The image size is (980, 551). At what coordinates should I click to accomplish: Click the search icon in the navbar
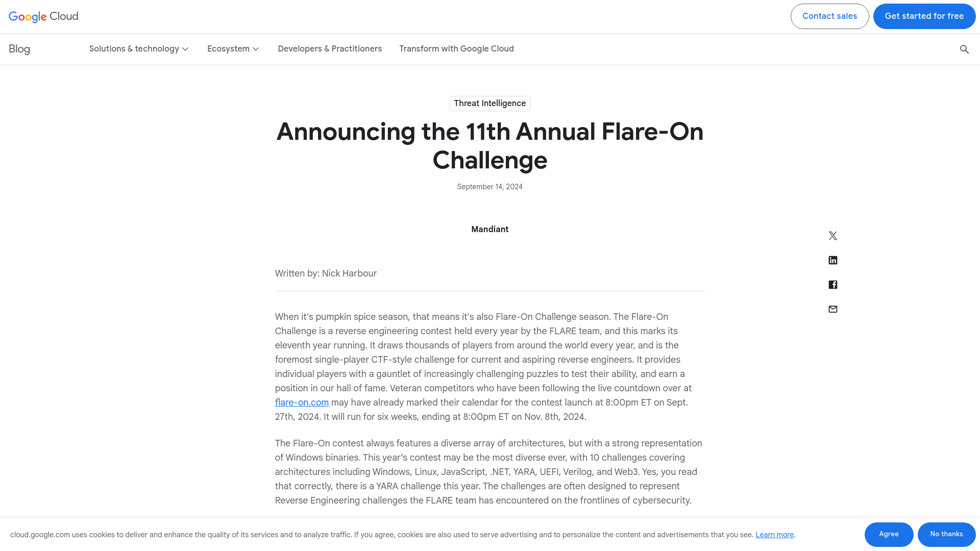pyautogui.click(x=964, y=49)
